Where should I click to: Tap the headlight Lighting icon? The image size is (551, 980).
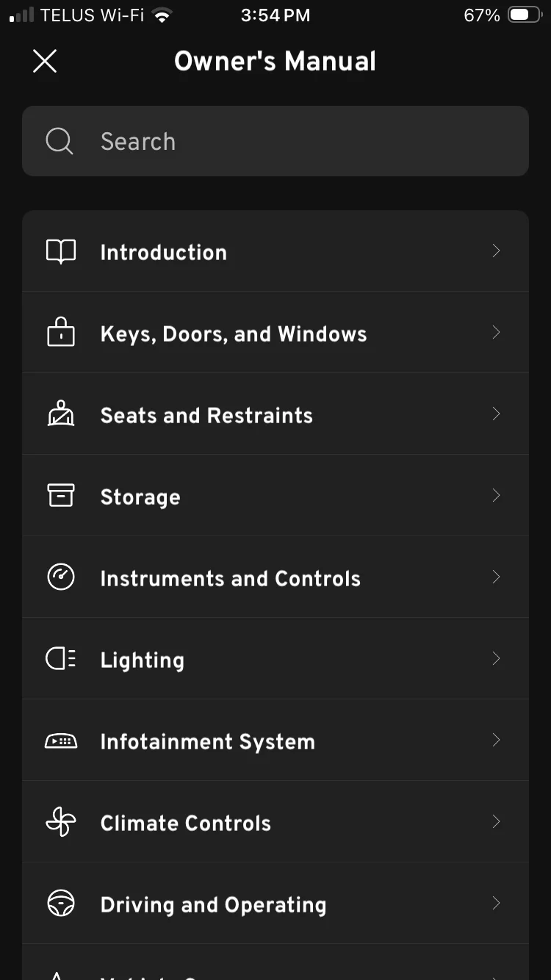pos(60,659)
